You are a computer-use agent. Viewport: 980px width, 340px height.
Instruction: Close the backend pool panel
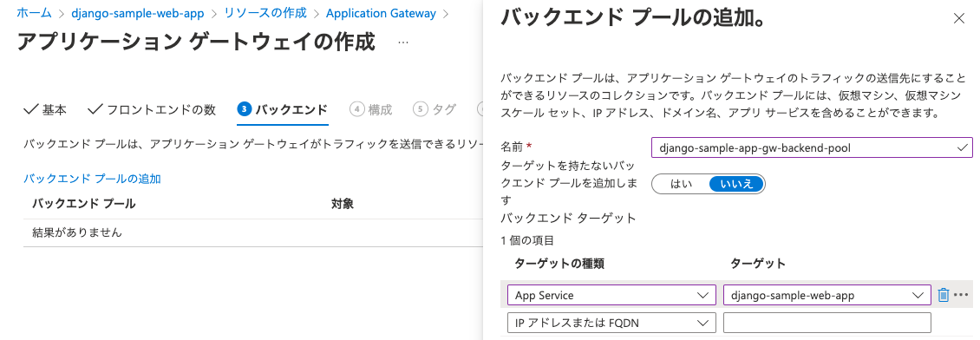(958, 19)
